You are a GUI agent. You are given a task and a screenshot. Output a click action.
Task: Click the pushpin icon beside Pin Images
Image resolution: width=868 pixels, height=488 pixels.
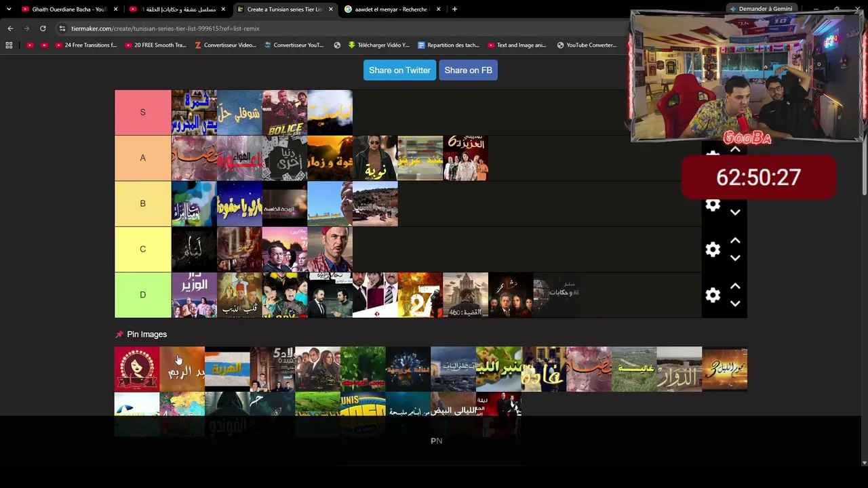tap(119, 334)
